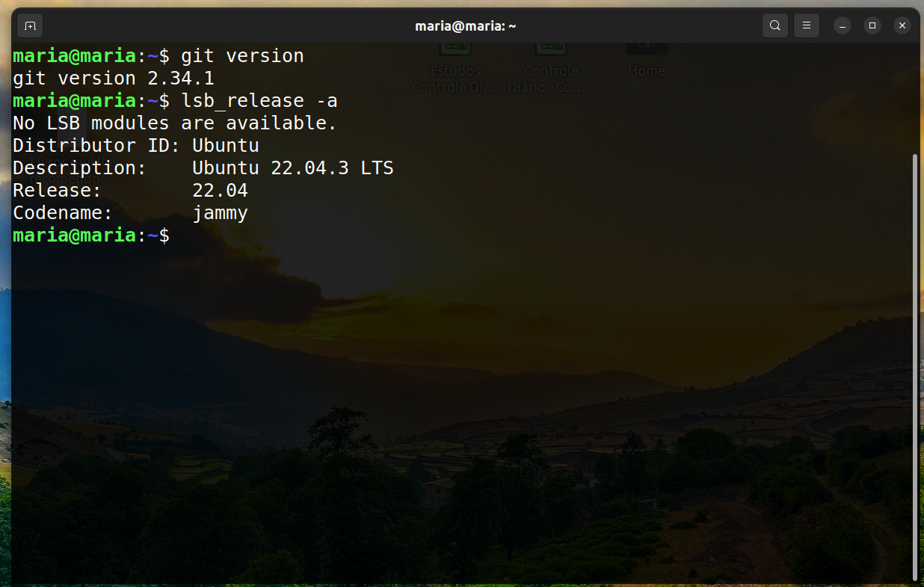Screen dimensions: 924x587
Task: Click the 'Description:' label
Action: tap(79, 168)
